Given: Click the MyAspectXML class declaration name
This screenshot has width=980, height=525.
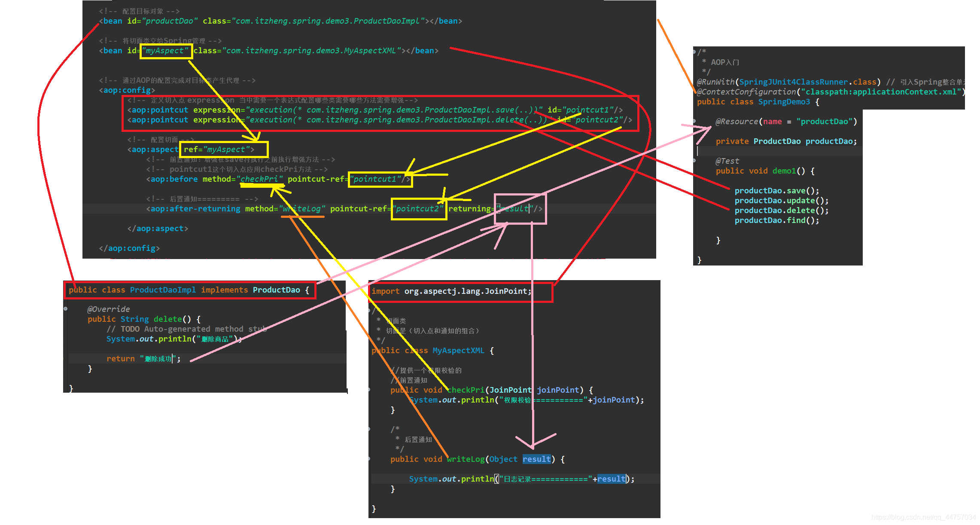Looking at the screenshot, I should click(458, 351).
